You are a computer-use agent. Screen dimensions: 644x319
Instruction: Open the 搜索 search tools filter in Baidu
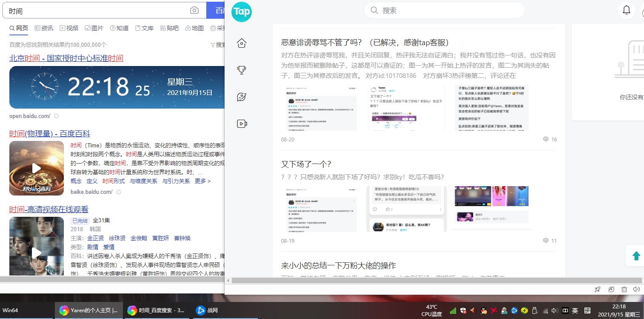point(218,45)
